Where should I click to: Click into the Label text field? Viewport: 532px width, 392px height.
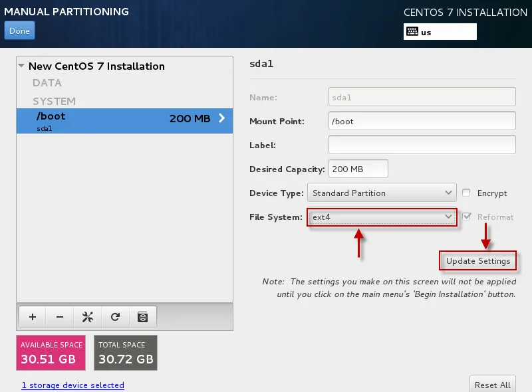click(422, 145)
